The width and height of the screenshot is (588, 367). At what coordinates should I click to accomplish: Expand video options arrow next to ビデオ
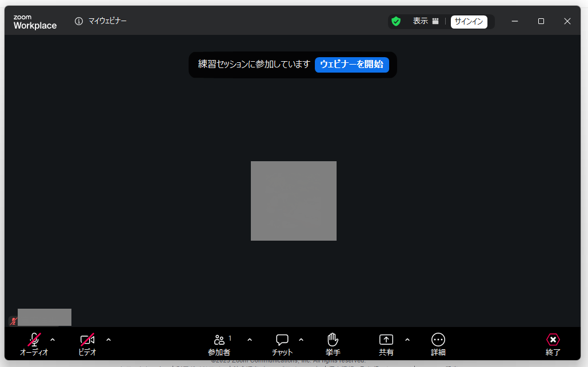tap(109, 340)
